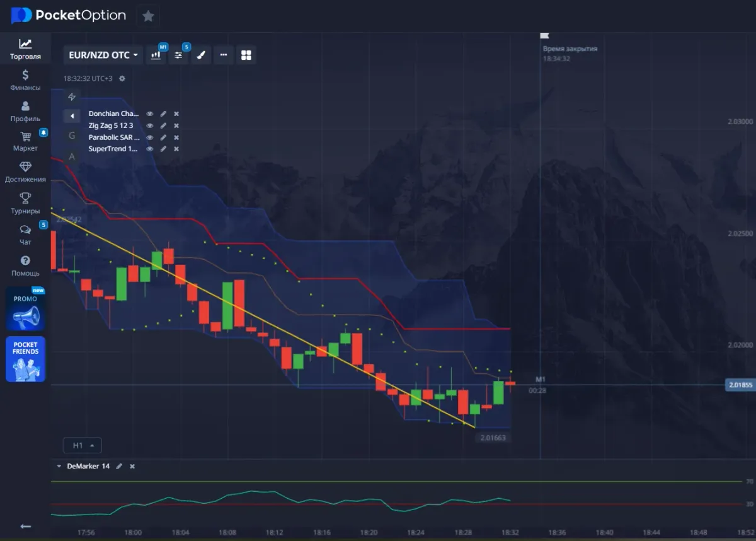This screenshot has height=541, width=756.
Task: Hide the Donchian Channel indicator
Action: pos(149,113)
